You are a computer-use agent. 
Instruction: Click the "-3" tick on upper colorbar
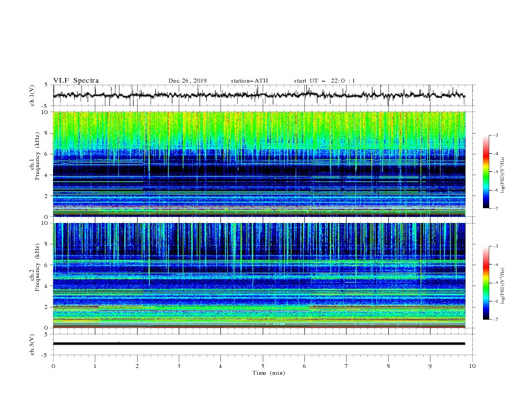(x=495, y=135)
